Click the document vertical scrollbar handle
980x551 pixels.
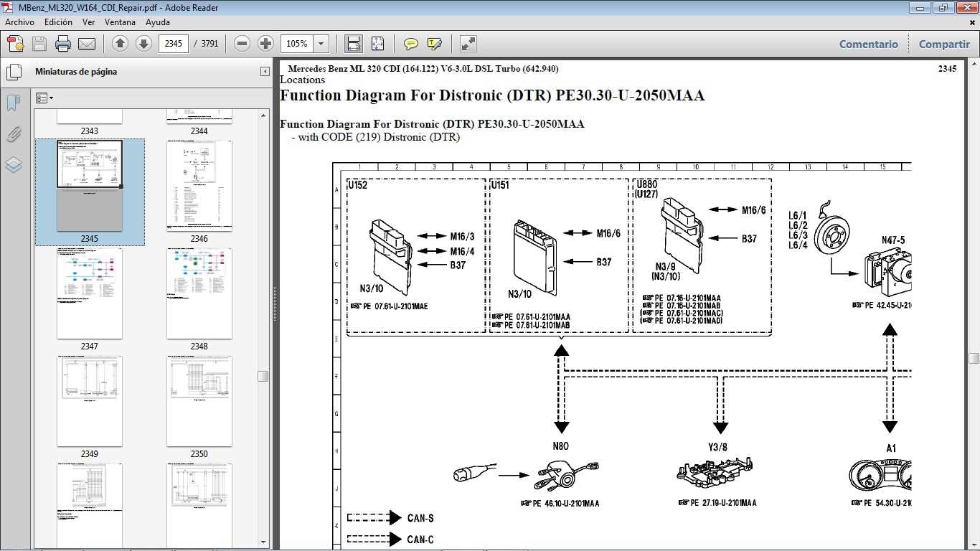974,358
